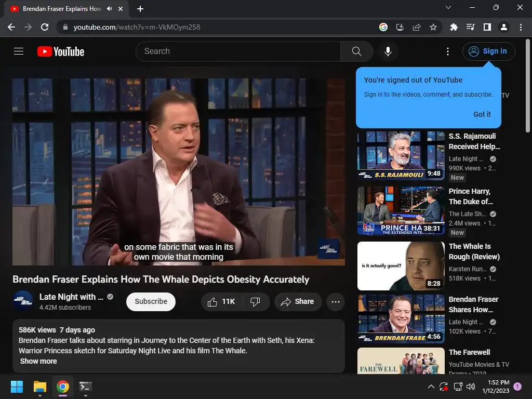Click the video player to pause

179,172
